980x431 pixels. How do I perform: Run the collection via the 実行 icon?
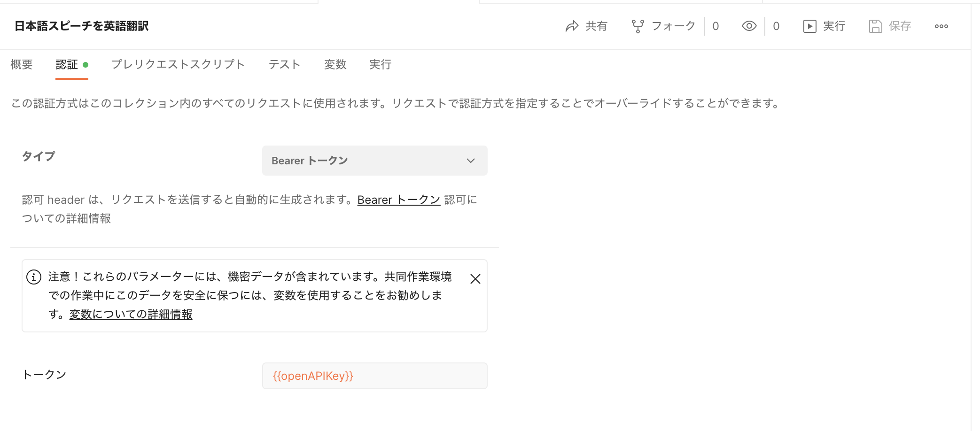click(x=809, y=26)
